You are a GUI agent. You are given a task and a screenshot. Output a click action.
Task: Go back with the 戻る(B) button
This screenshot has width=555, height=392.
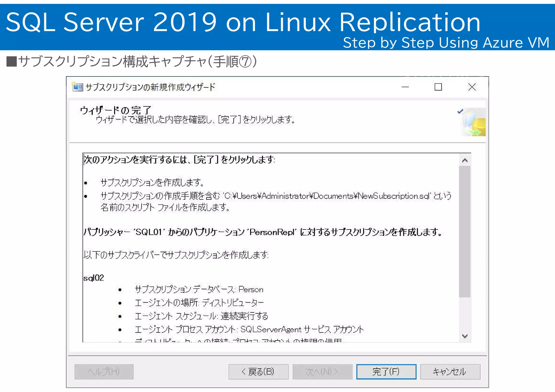click(x=258, y=371)
